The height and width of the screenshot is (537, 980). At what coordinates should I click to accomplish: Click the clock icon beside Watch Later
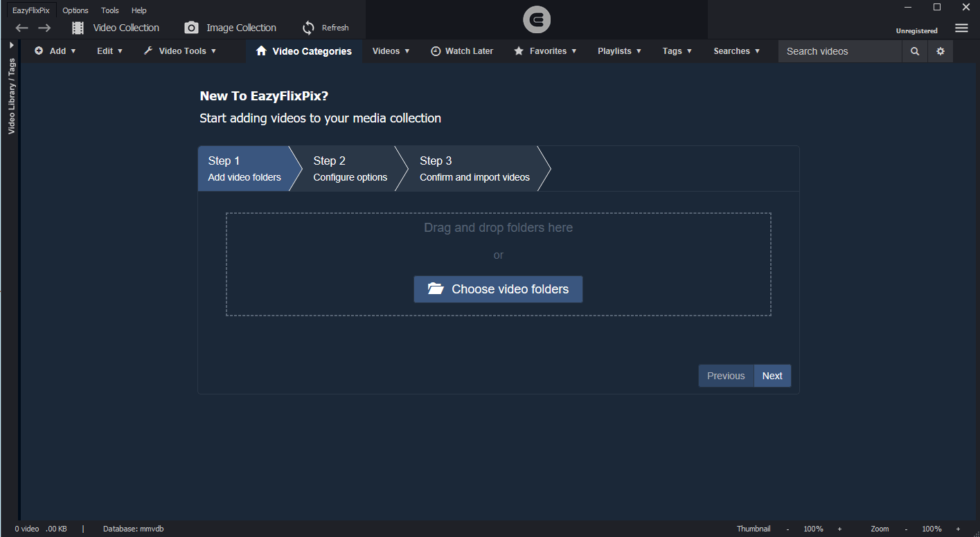tap(436, 51)
